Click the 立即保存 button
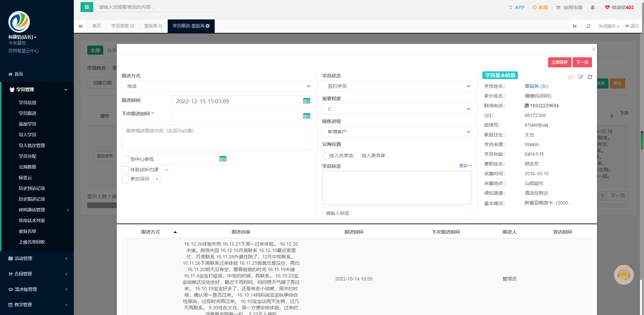The image size is (644, 315). [559, 62]
